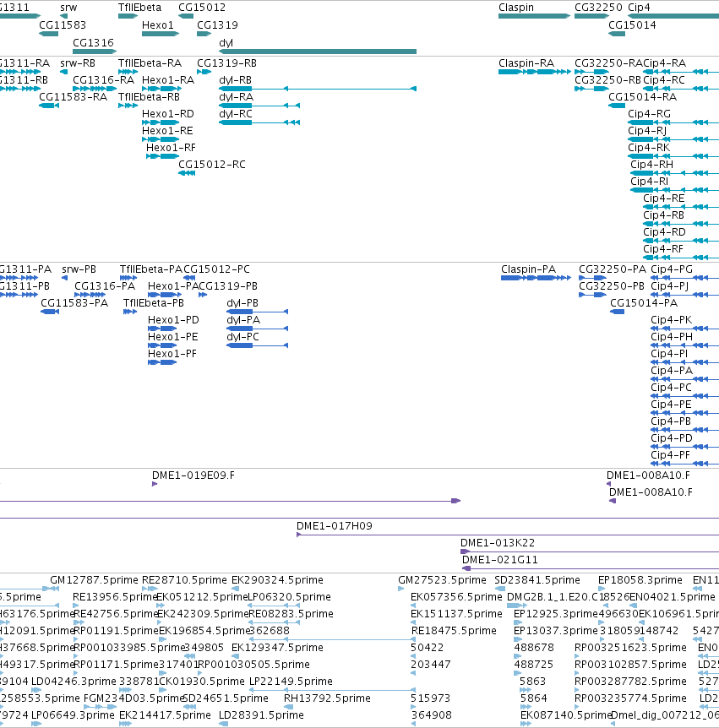The image size is (719, 728).
Task: Click the DME1-017H09 clone label
Action: point(335,526)
